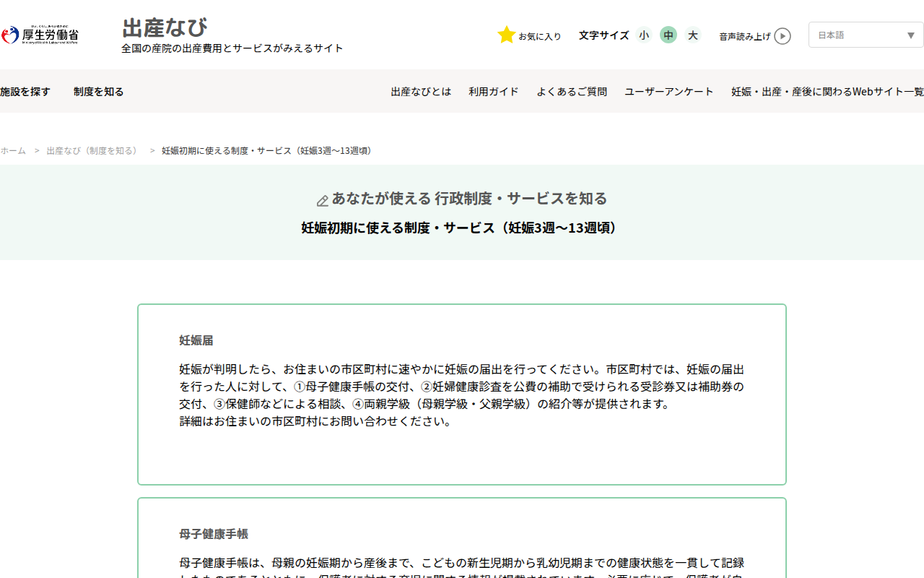Open よくあるご質問 FAQ page
Viewport: 924px width, 578px height.
click(572, 92)
